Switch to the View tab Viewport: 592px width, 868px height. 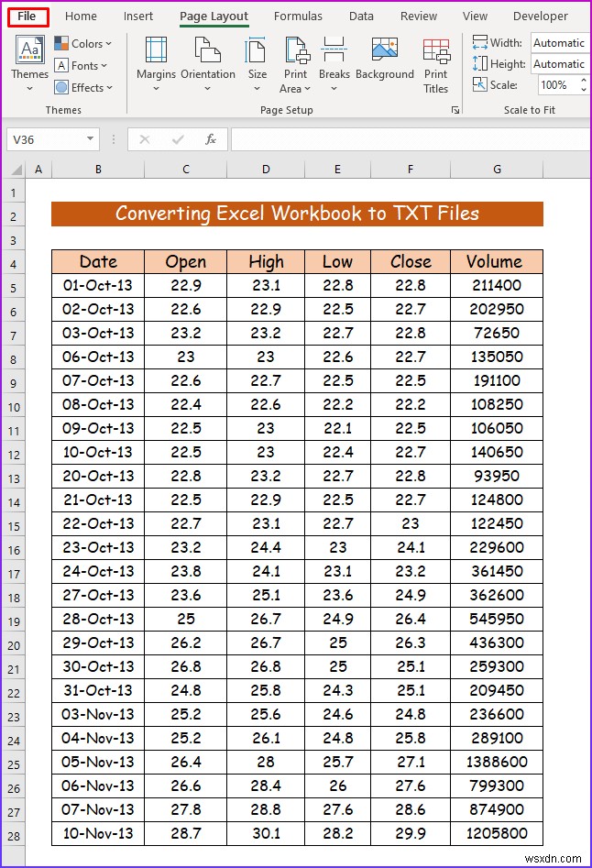(475, 16)
